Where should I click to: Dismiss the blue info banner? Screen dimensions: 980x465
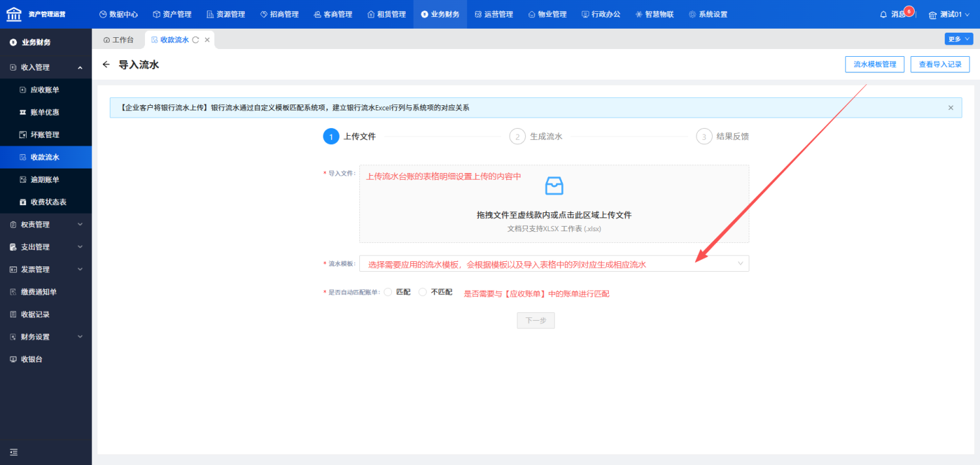click(951, 108)
